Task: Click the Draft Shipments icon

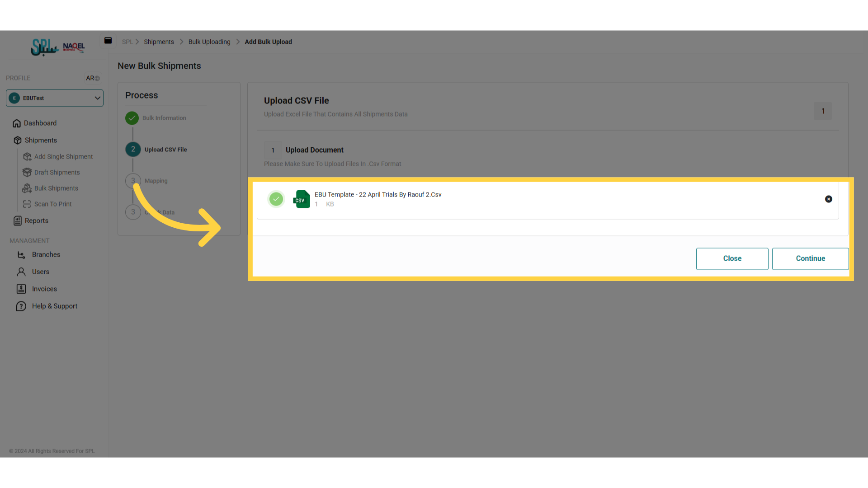Action: coord(27,173)
